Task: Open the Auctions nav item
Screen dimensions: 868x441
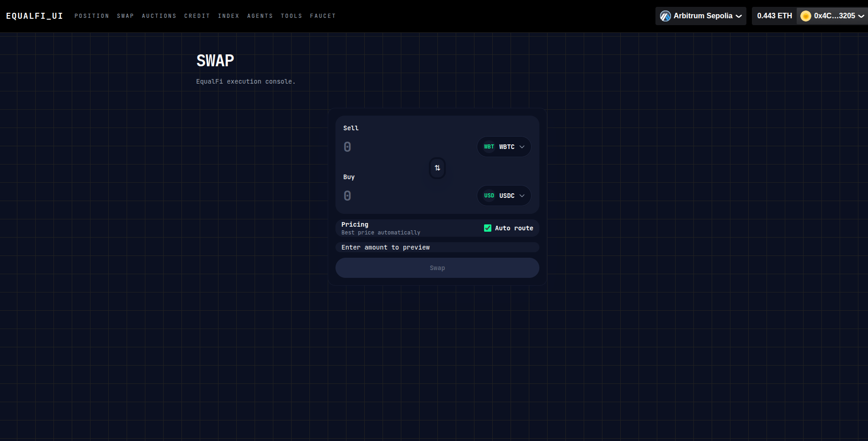Action: pyautogui.click(x=159, y=16)
